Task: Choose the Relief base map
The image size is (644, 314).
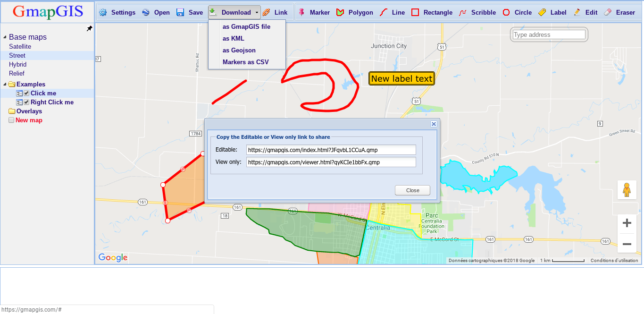Action: (x=17, y=74)
